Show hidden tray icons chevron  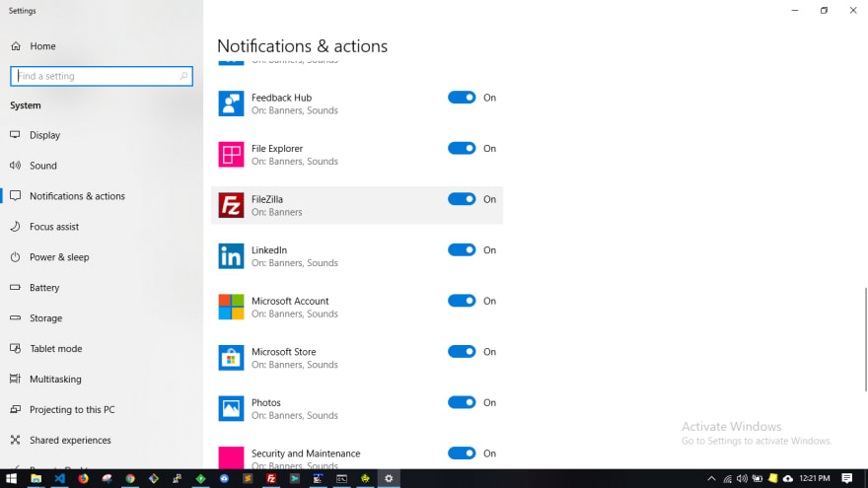tap(711, 478)
